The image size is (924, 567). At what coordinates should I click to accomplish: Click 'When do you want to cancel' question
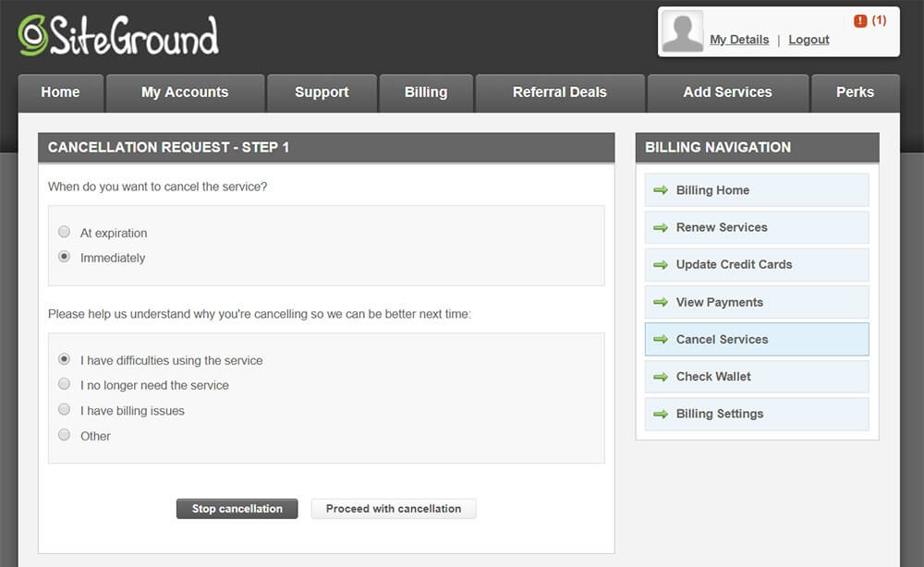pyautogui.click(x=157, y=187)
